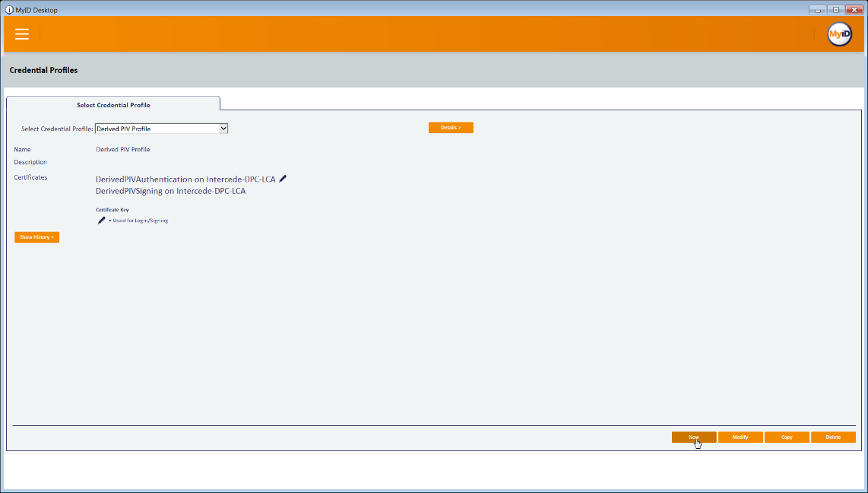Image resolution: width=868 pixels, height=493 pixels.
Task: Select DerivedPIVAuthentication on Intercede-DPC-LCA text
Action: [185, 180]
